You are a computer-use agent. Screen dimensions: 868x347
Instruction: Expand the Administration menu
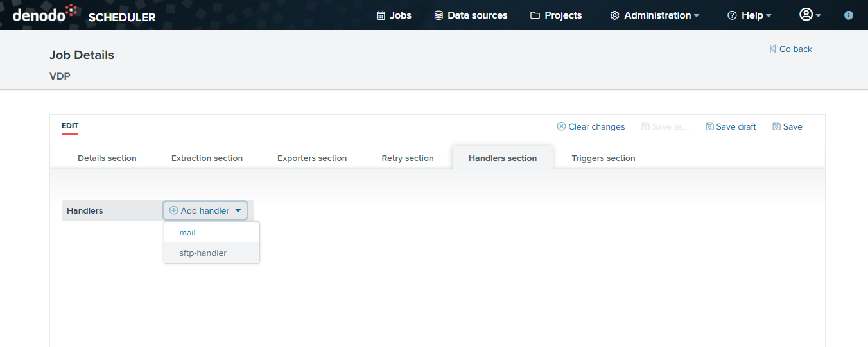tap(654, 15)
